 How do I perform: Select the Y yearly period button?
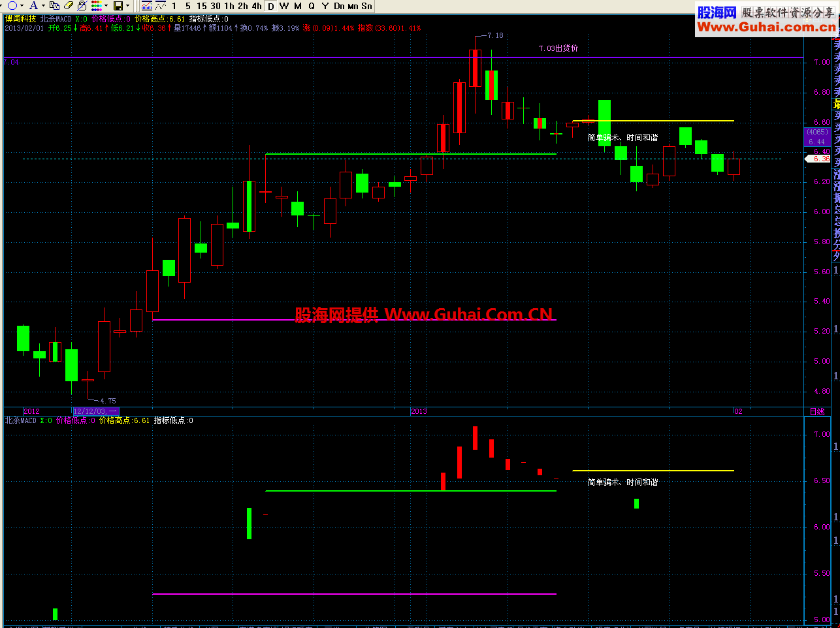click(325, 6)
